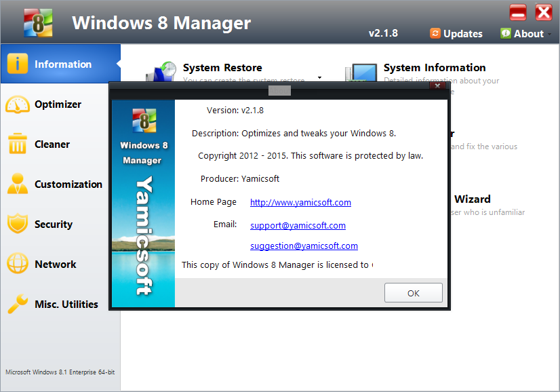Go to the Security section

pos(54,224)
